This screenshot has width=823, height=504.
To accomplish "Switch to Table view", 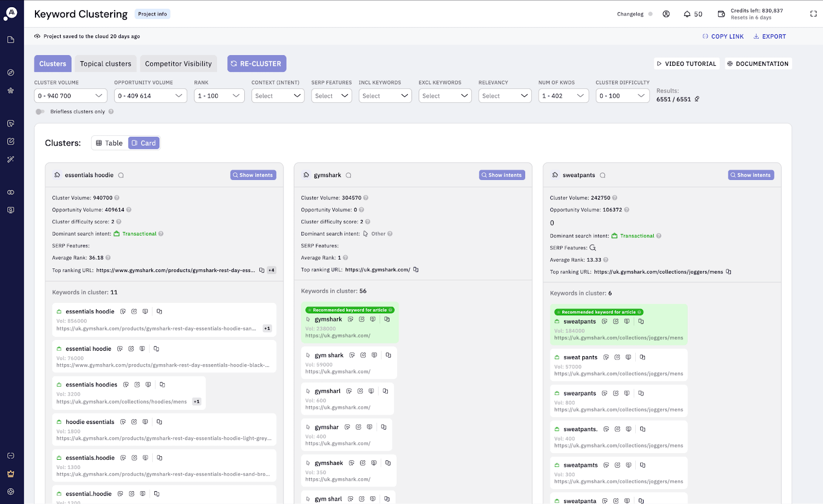I will click(109, 143).
